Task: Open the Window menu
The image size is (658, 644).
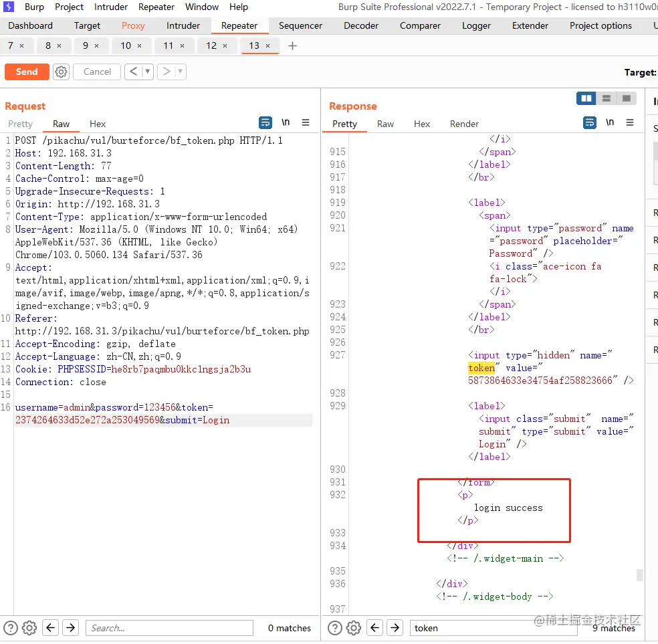Action: pos(202,7)
